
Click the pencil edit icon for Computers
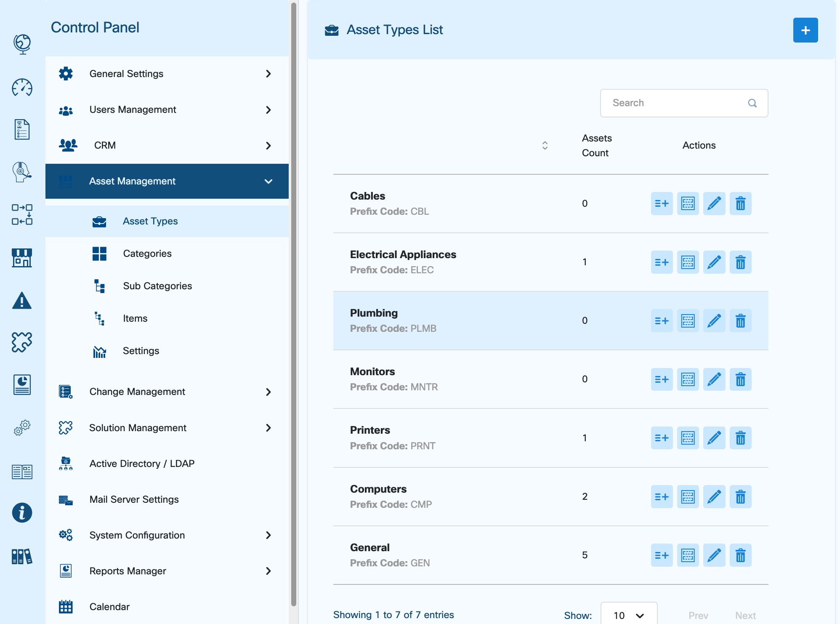(714, 497)
